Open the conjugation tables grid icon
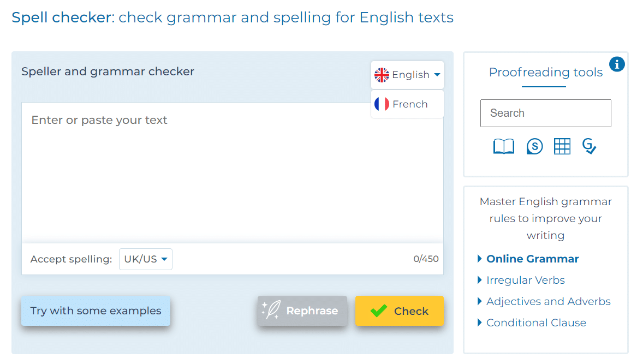This screenshot has height=364, width=637. click(562, 146)
